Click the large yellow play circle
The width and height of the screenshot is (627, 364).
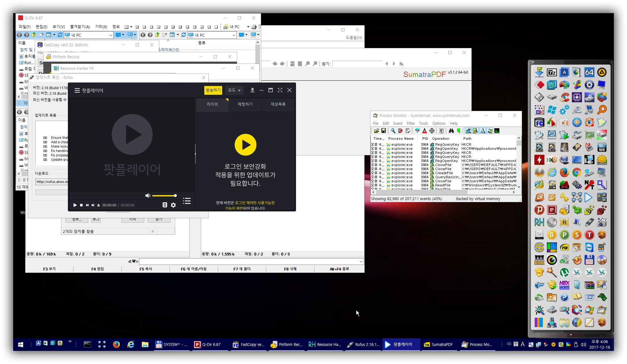click(245, 145)
